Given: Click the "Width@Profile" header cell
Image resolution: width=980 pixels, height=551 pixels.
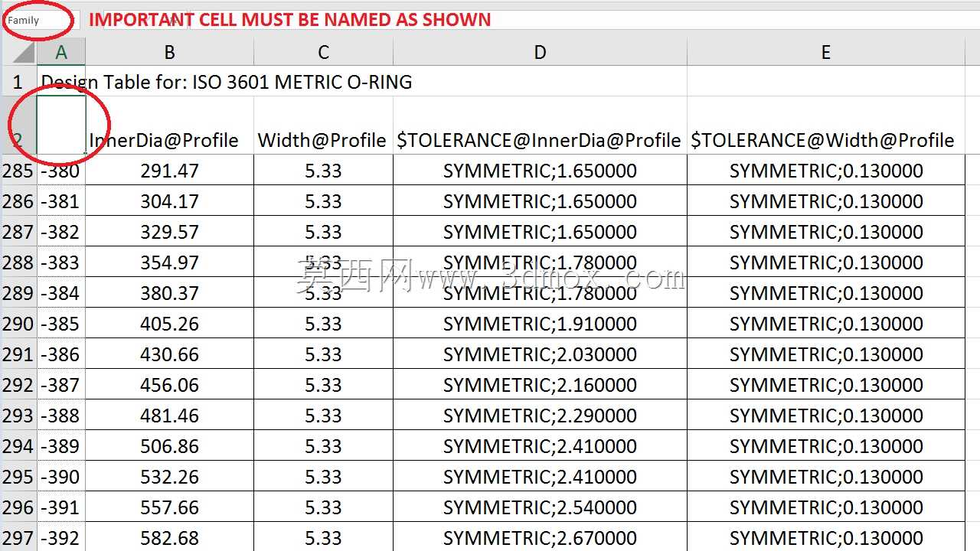Looking at the screenshot, I should point(323,126).
